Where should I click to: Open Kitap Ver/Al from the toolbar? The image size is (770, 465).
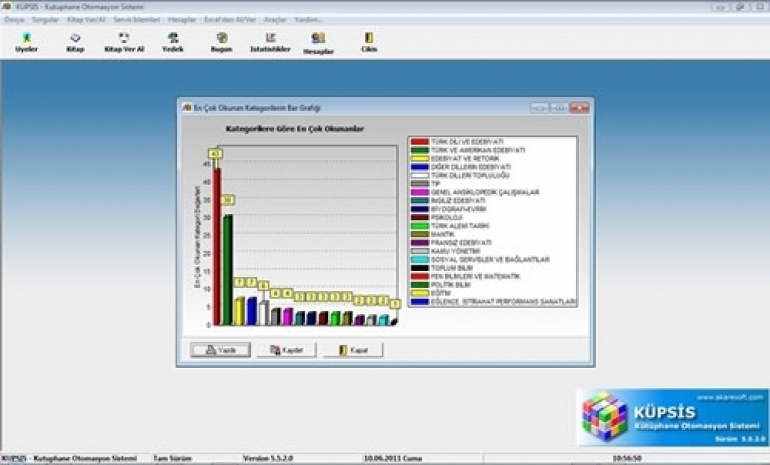click(124, 41)
